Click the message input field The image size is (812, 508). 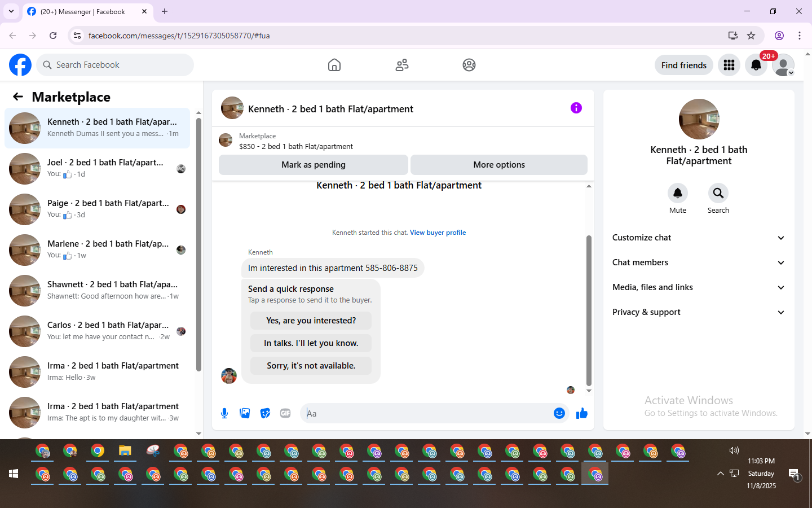(x=426, y=413)
